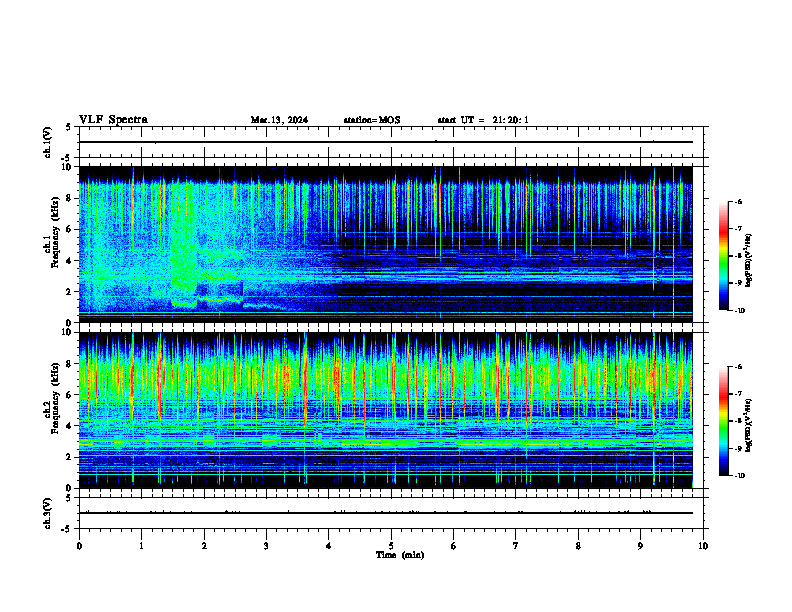Viewport: 792px width, 612px height.
Task: Click the ch.2 color scale bar
Action: pos(724,421)
